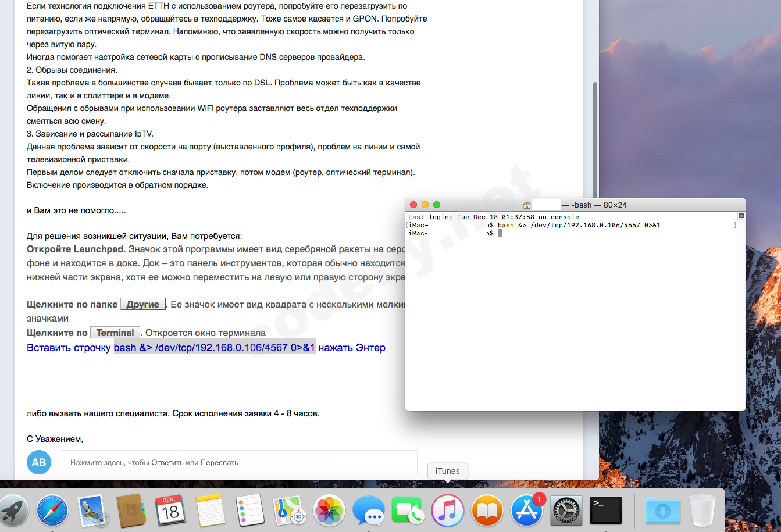Click the Terminal key label in email

115,333
